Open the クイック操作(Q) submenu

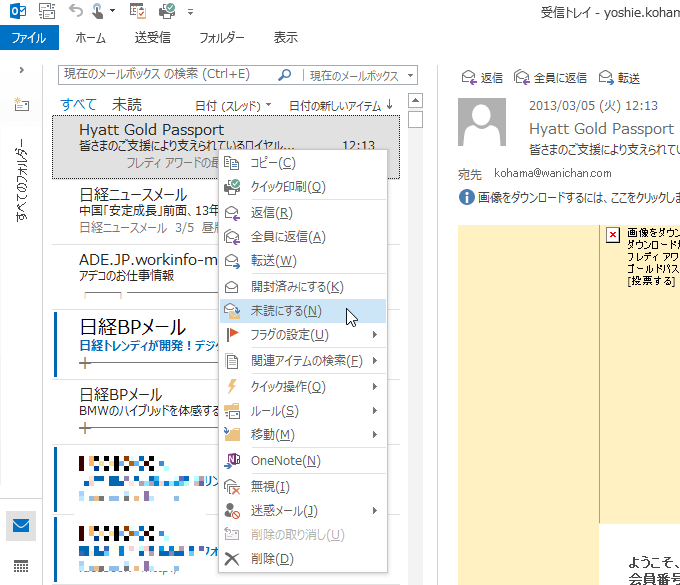[303, 387]
